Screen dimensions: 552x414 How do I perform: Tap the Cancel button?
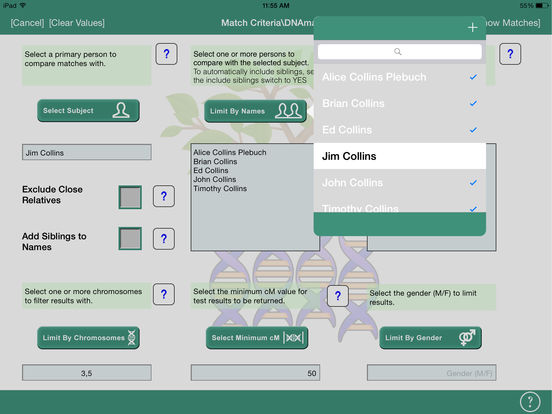(x=27, y=23)
